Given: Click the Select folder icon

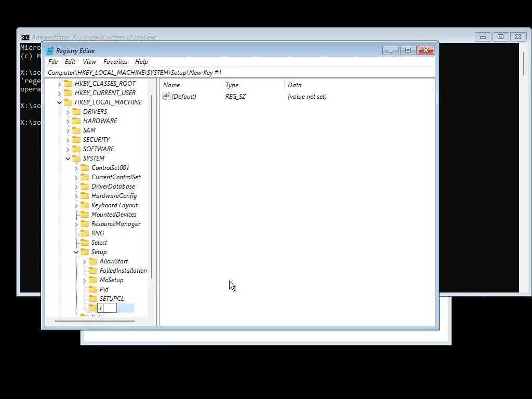Looking at the screenshot, I should pos(85,243).
